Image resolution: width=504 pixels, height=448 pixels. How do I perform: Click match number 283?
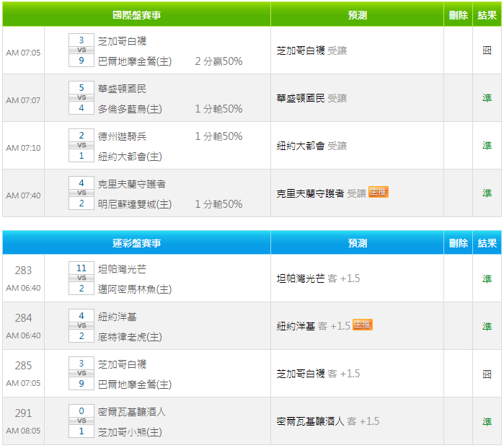(x=23, y=270)
